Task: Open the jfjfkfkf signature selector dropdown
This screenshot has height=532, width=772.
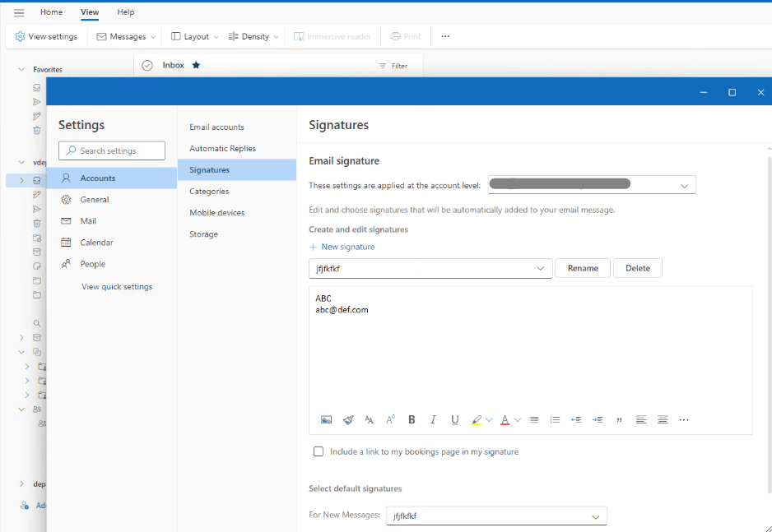Action: pyautogui.click(x=430, y=268)
